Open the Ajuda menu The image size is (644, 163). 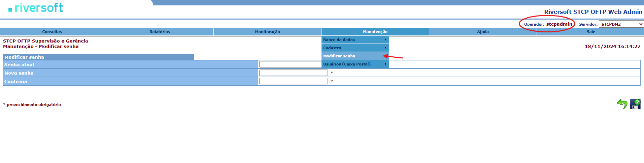coord(483,32)
